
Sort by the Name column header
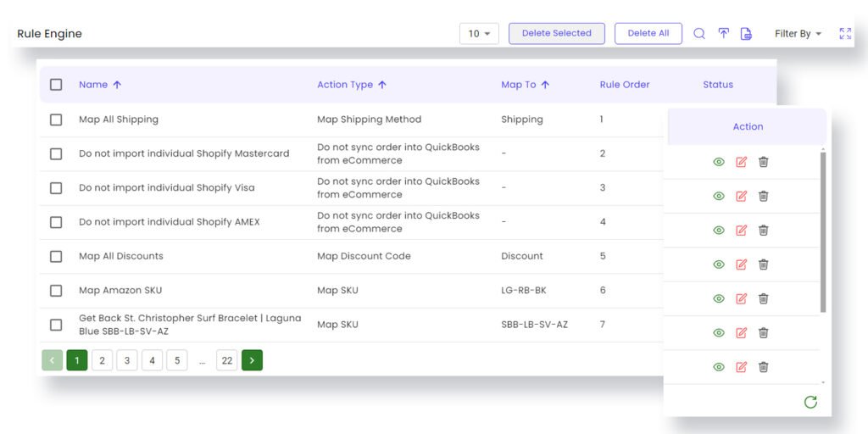100,85
